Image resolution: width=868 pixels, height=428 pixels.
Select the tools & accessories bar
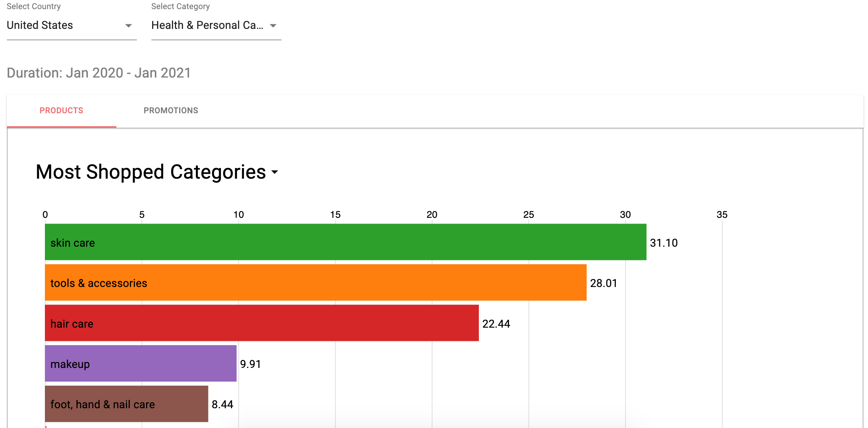(316, 283)
